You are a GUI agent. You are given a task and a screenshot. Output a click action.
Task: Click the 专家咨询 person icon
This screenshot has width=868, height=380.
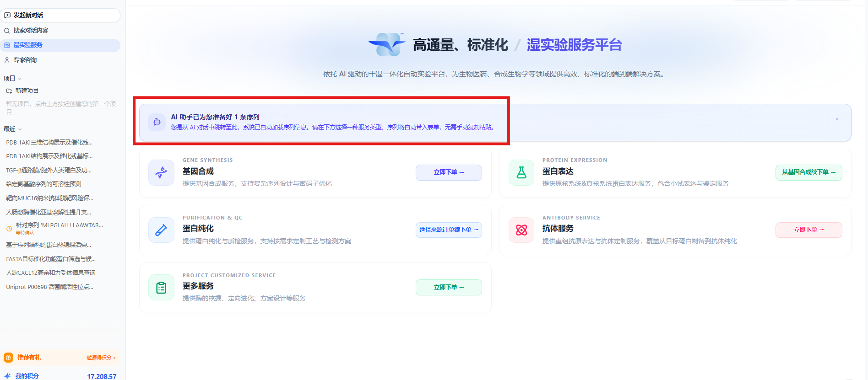[x=7, y=60]
